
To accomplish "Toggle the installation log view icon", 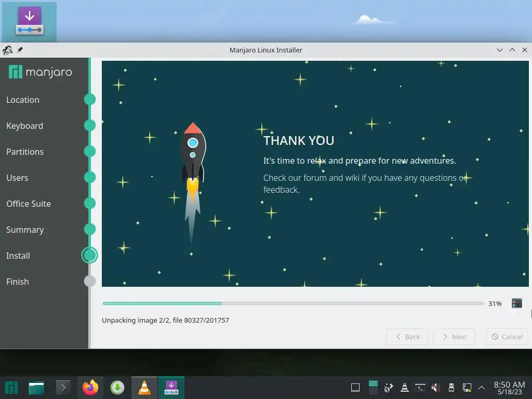I will (517, 303).
